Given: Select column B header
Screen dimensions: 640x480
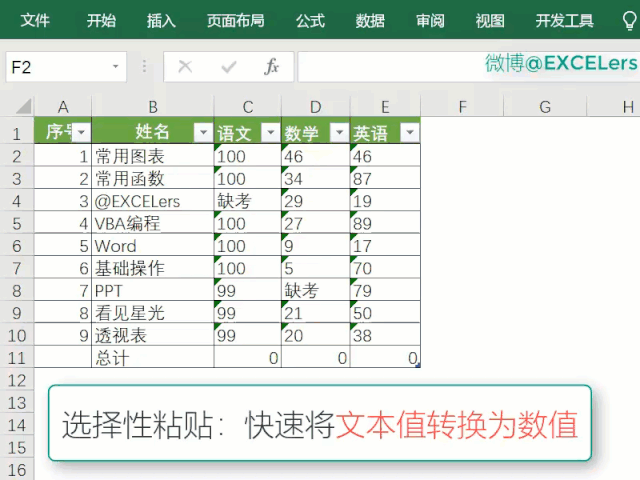Looking at the screenshot, I should pyautogui.click(x=153, y=107).
